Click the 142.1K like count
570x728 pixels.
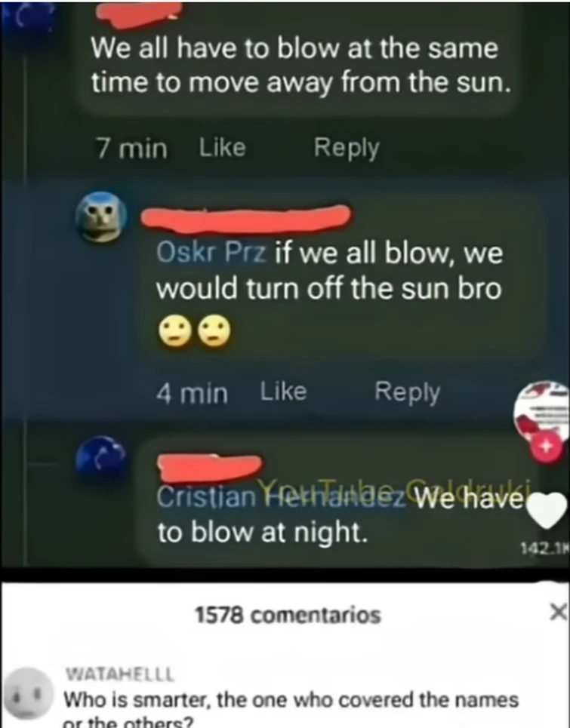tap(544, 548)
